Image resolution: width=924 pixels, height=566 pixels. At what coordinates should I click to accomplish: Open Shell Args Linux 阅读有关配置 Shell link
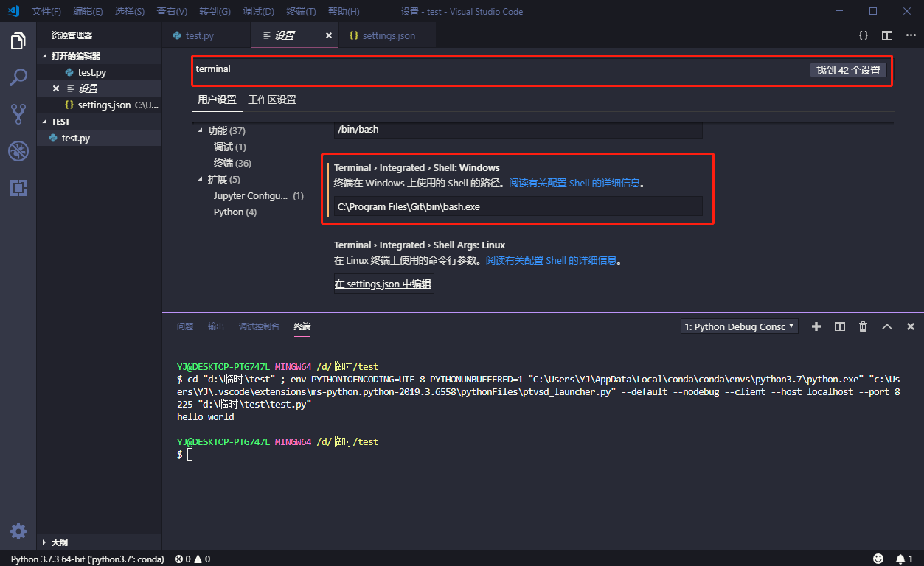pyautogui.click(x=551, y=260)
